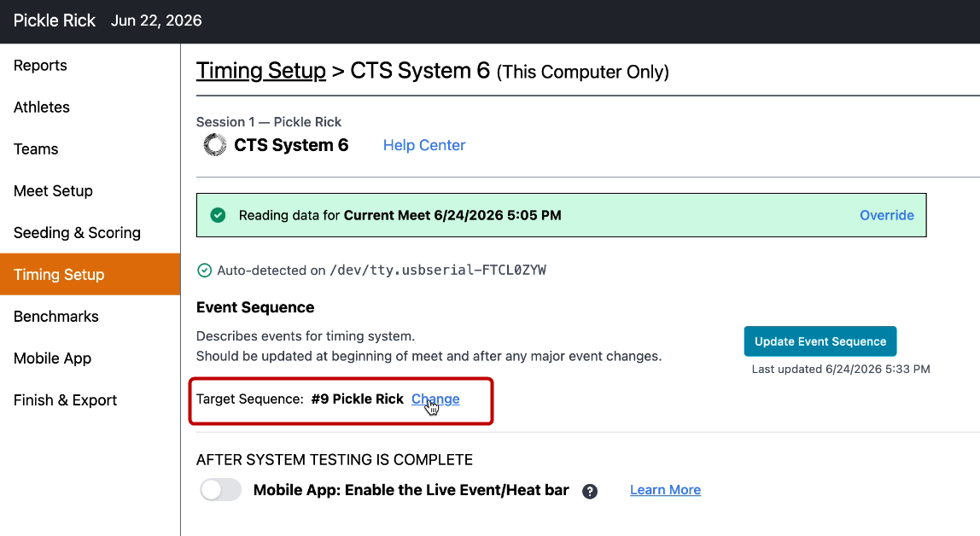The height and width of the screenshot is (536, 980).
Task: Click the Last updated 6/24/2026 5:33 PM text
Action: coord(841,370)
